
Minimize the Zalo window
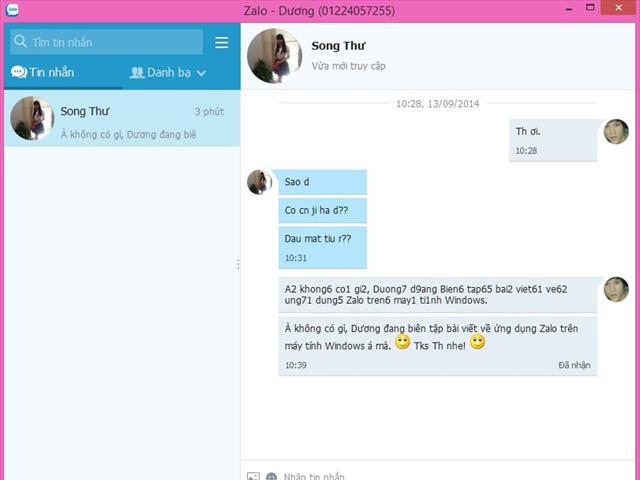[x=569, y=9]
